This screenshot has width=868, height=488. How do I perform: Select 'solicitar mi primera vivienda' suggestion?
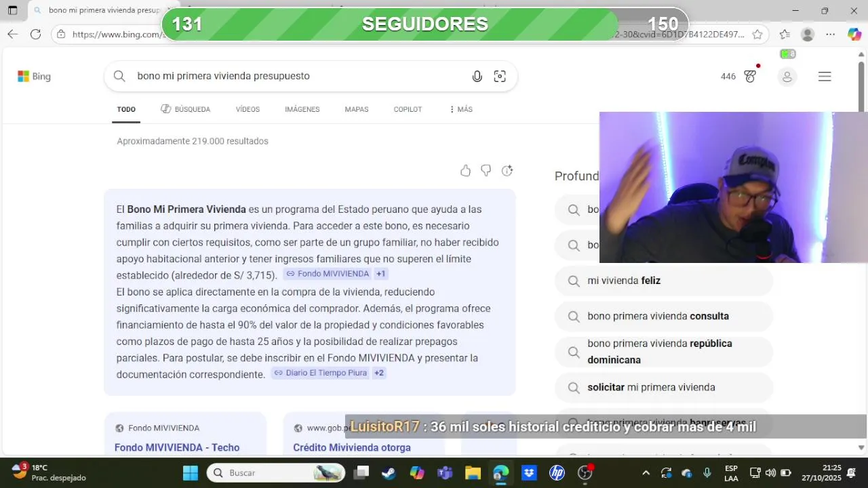click(x=664, y=388)
